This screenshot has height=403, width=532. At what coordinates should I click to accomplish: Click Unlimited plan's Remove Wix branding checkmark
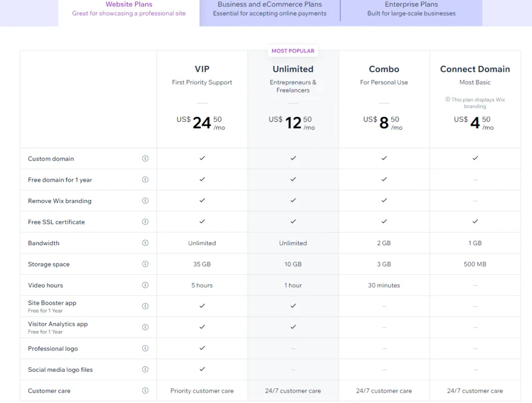(x=292, y=200)
